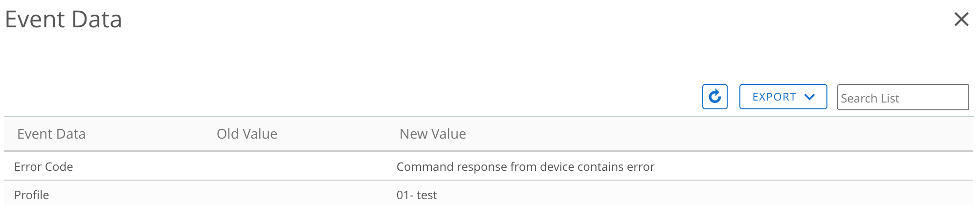Focus the Search List input field
980x205 pixels.
tap(902, 98)
